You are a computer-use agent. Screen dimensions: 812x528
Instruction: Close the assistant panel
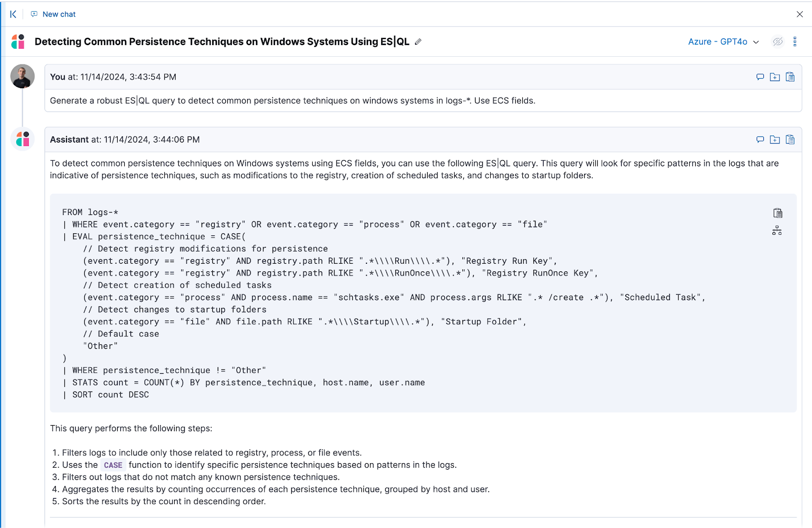800,14
